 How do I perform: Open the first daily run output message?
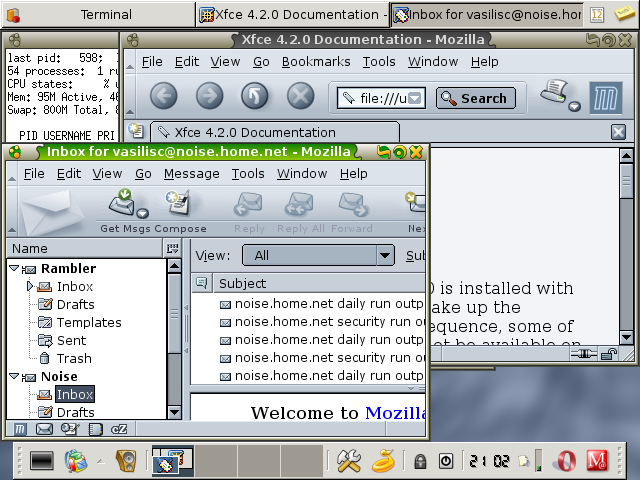322,304
